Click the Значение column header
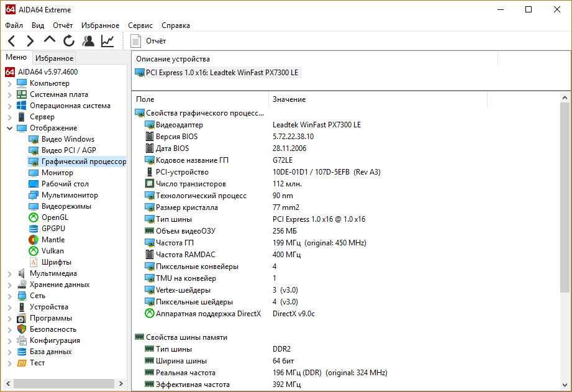The height and width of the screenshot is (392, 572). (x=378, y=99)
